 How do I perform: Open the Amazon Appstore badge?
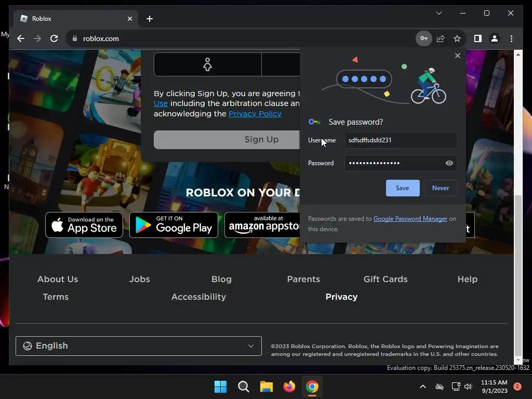pos(262,225)
